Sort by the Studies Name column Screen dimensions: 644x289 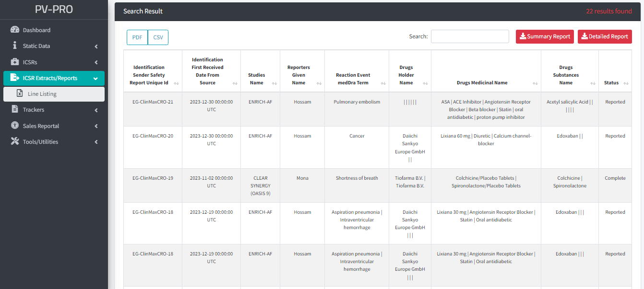pyautogui.click(x=274, y=83)
